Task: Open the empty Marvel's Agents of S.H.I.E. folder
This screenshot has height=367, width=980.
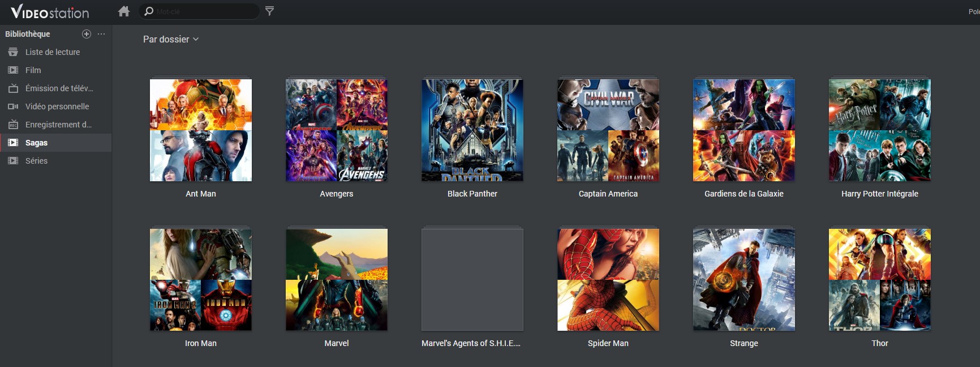Action: (472, 280)
